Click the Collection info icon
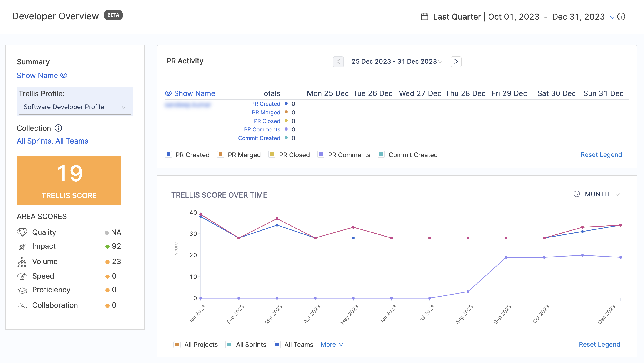The width and height of the screenshot is (644, 363). (58, 128)
